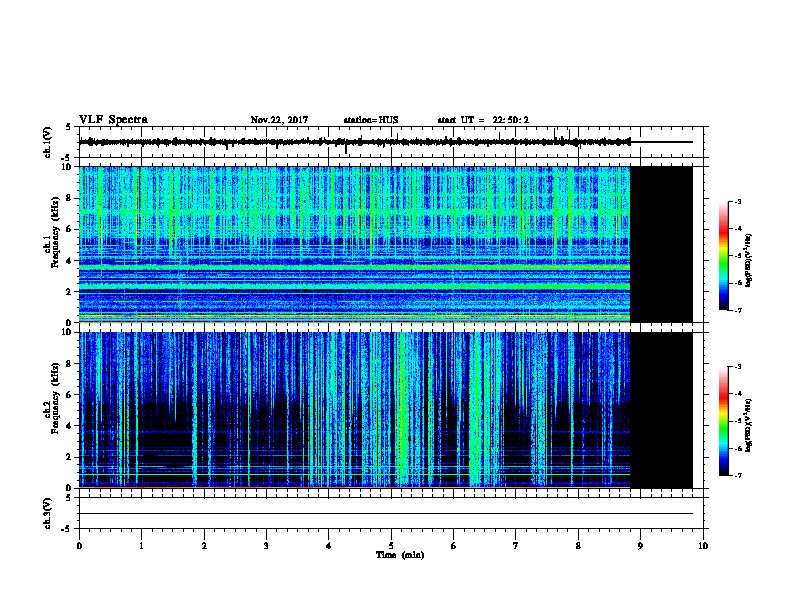
Task: Click inside the ch.1 spectrogram panel
Action: coord(355,244)
